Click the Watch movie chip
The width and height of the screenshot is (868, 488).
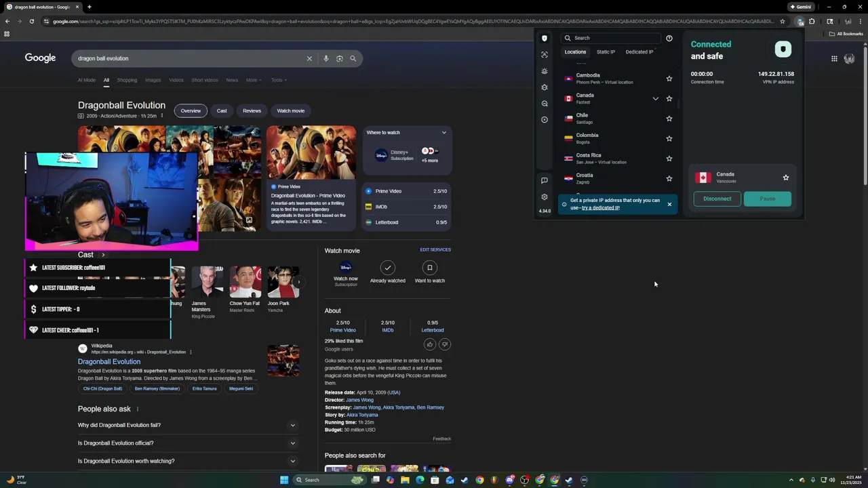point(291,110)
